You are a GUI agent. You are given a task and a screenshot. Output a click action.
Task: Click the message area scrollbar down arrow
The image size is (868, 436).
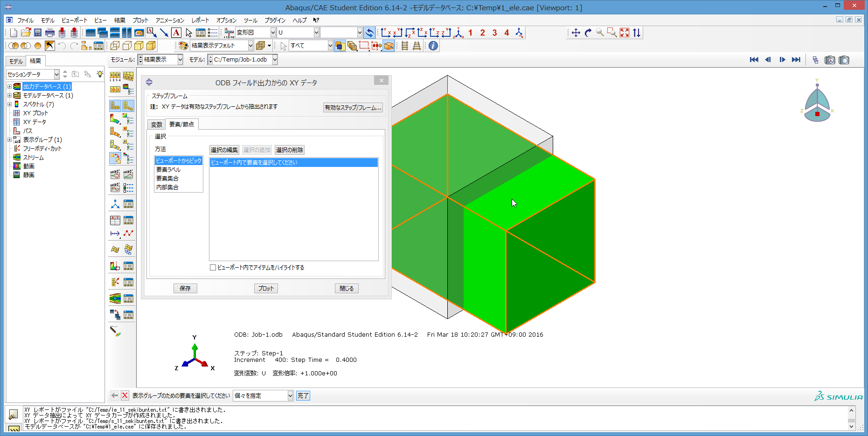pos(851,426)
